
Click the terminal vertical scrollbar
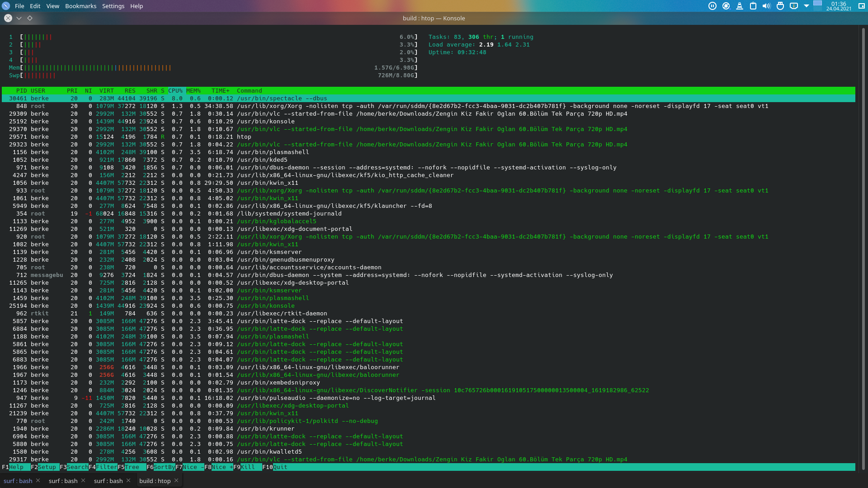863,249
